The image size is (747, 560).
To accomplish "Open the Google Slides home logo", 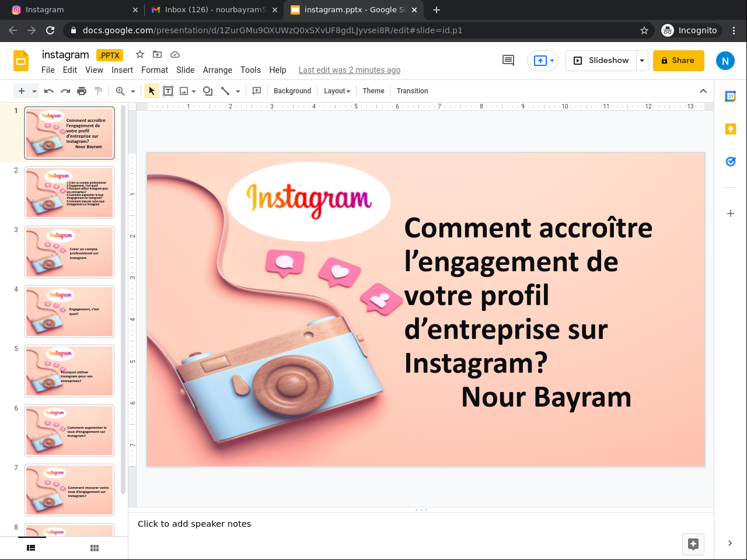I will (21, 61).
